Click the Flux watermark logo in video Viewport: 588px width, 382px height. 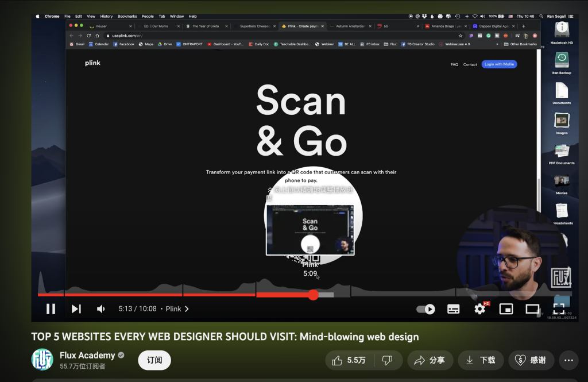click(560, 277)
